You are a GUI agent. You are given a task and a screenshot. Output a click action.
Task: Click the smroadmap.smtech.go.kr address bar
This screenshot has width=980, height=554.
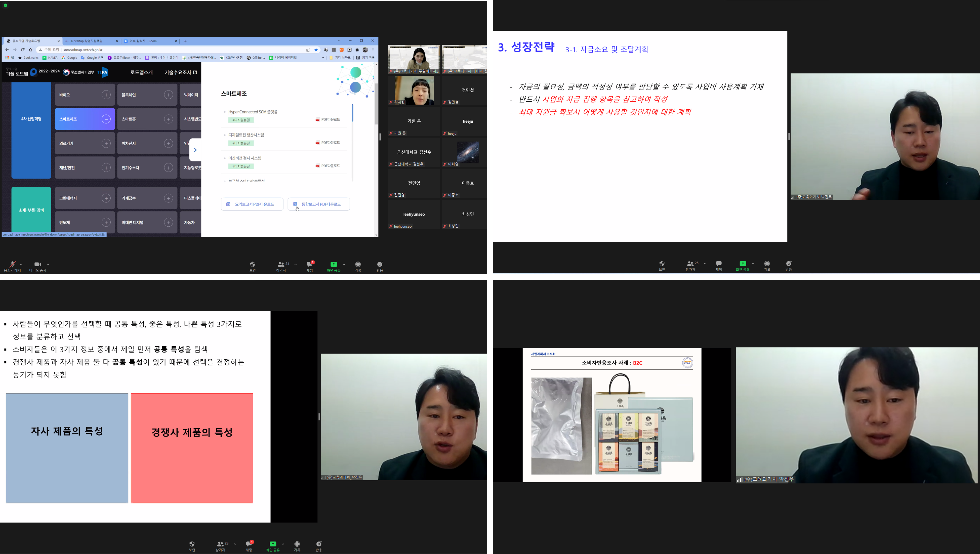[x=171, y=50]
